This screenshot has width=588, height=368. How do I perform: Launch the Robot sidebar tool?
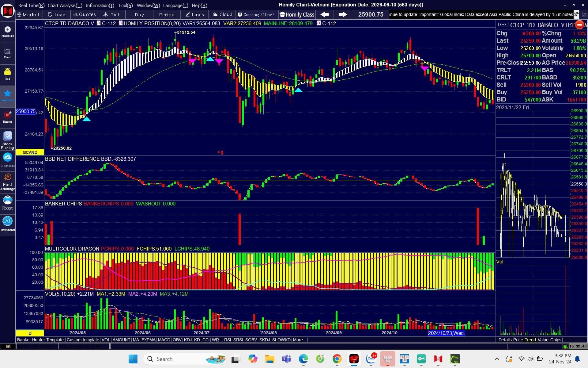pyautogui.click(x=8, y=203)
